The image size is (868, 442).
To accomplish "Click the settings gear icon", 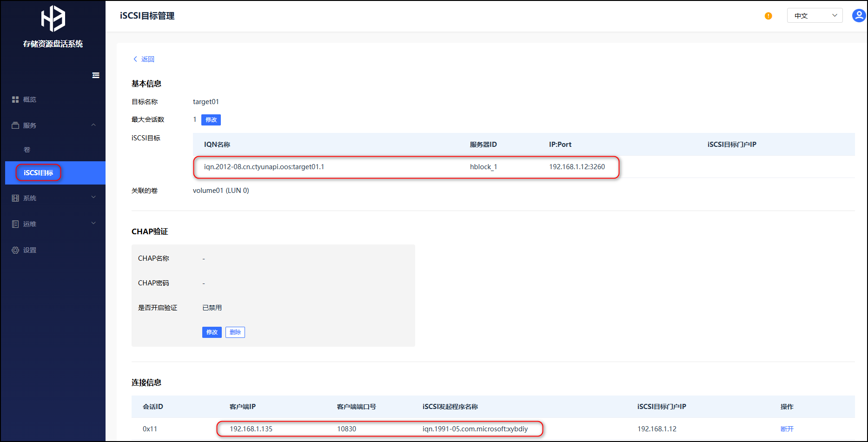I will 15,250.
